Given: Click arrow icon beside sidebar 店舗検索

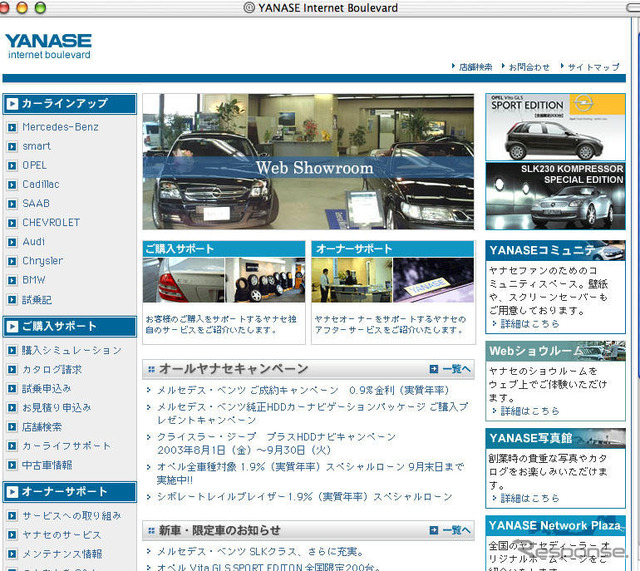Looking at the screenshot, I should tap(12, 427).
